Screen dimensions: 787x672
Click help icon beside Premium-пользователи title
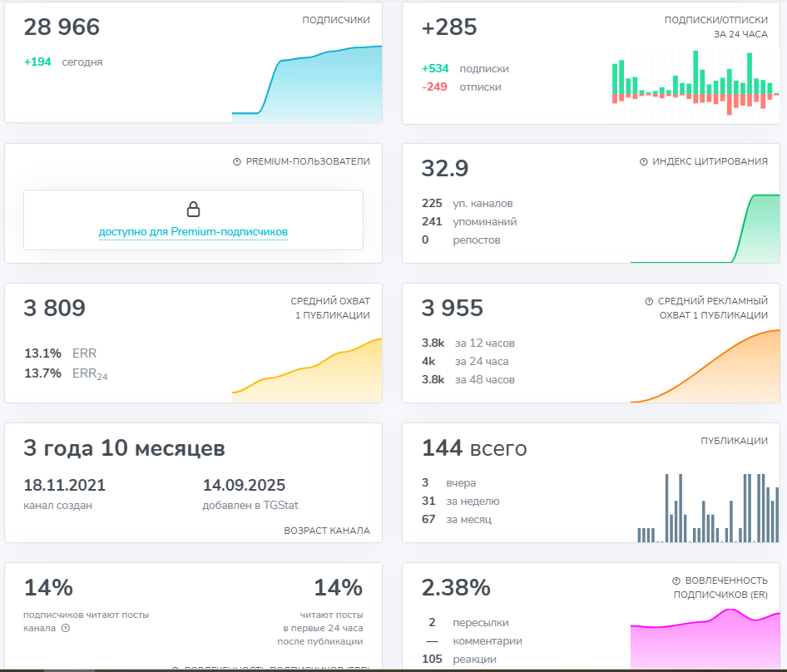tap(237, 162)
